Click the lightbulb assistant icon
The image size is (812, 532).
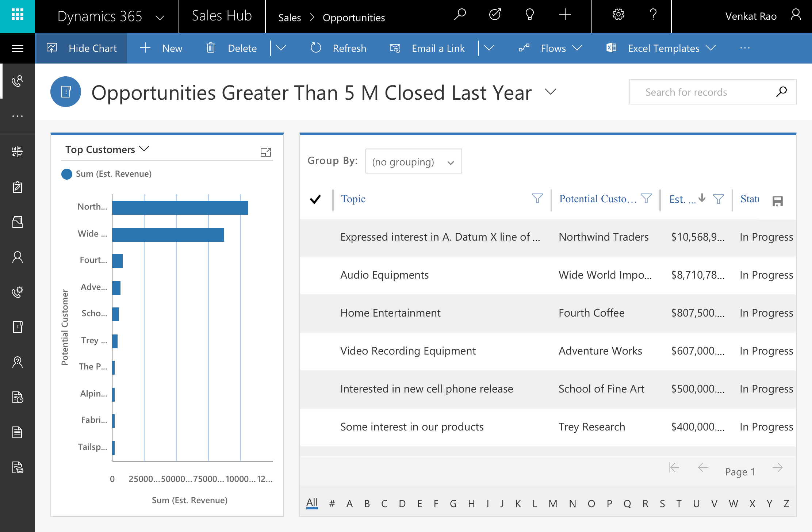point(529,15)
